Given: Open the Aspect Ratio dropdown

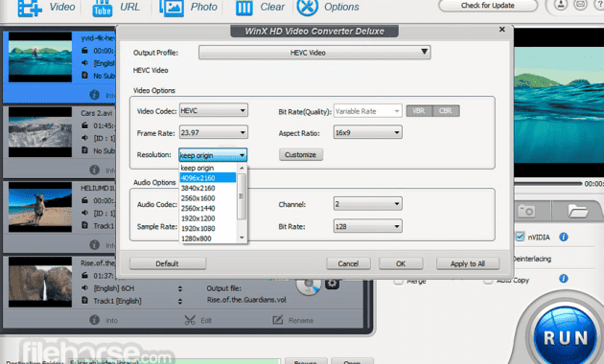Looking at the screenshot, I should 368,132.
